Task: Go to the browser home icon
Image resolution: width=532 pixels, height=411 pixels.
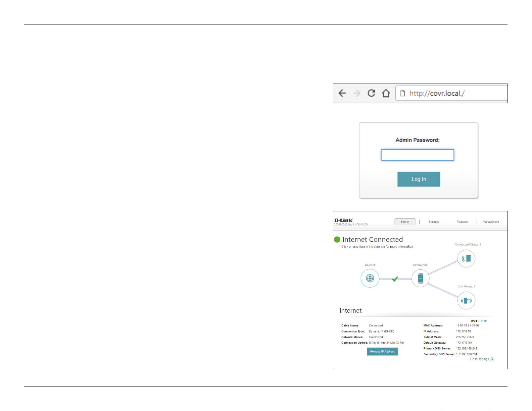Action: click(x=386, y=93)
